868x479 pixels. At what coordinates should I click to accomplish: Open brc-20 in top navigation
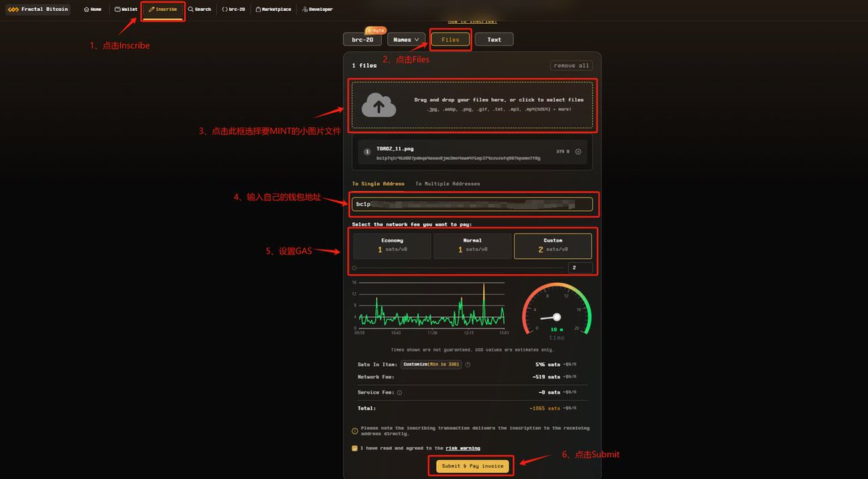pos(234,9)
